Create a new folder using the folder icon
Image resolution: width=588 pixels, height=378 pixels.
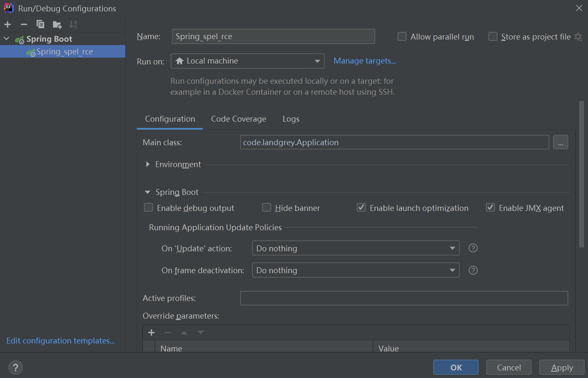(57, 24)
